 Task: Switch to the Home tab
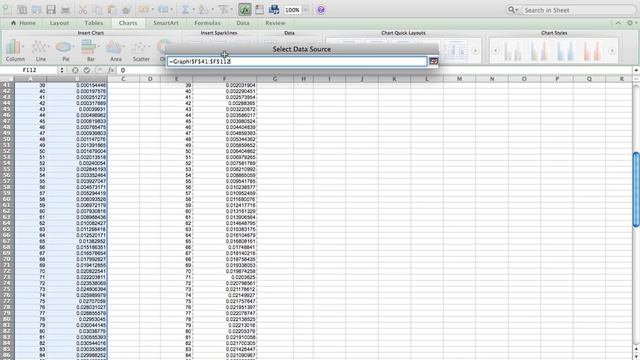point(23,23)
